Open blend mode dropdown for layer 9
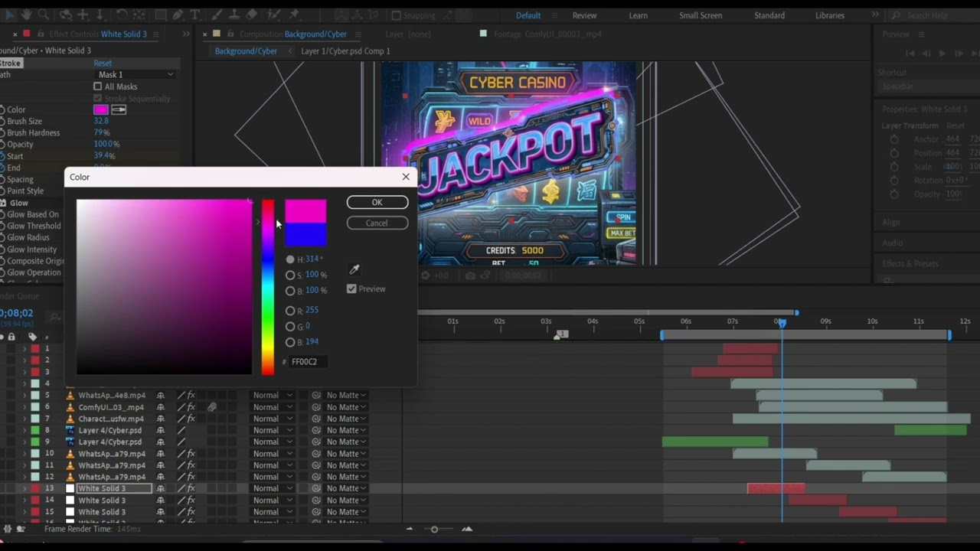The width and height of the screenshot is (980, 551). pos(273,442)
